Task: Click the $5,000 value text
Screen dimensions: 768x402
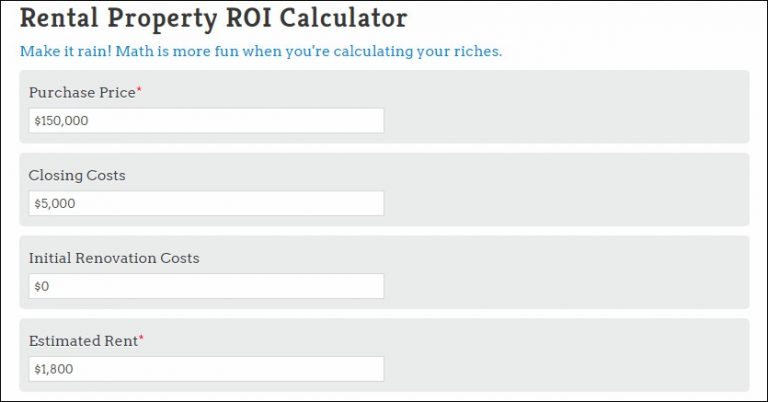Action: 55,203
